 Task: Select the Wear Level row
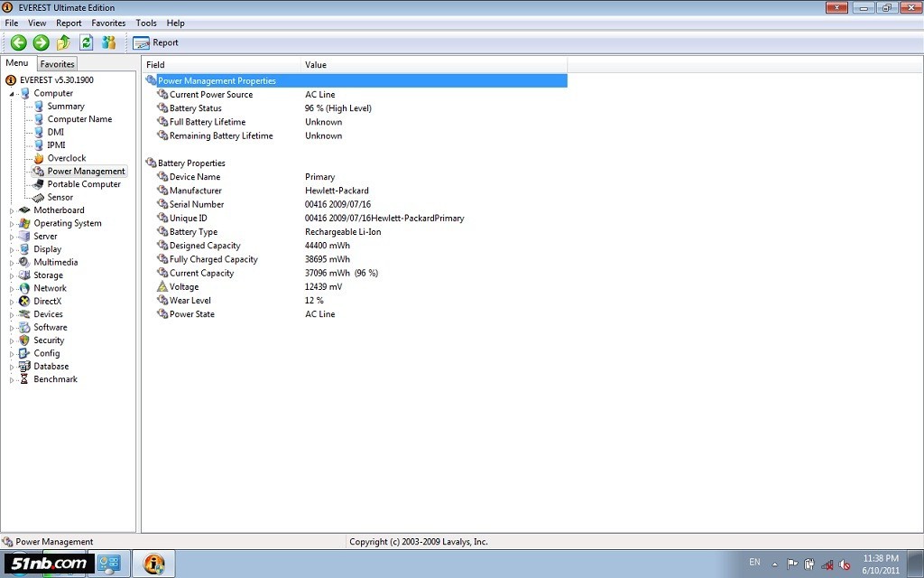[x=190, y=301]
